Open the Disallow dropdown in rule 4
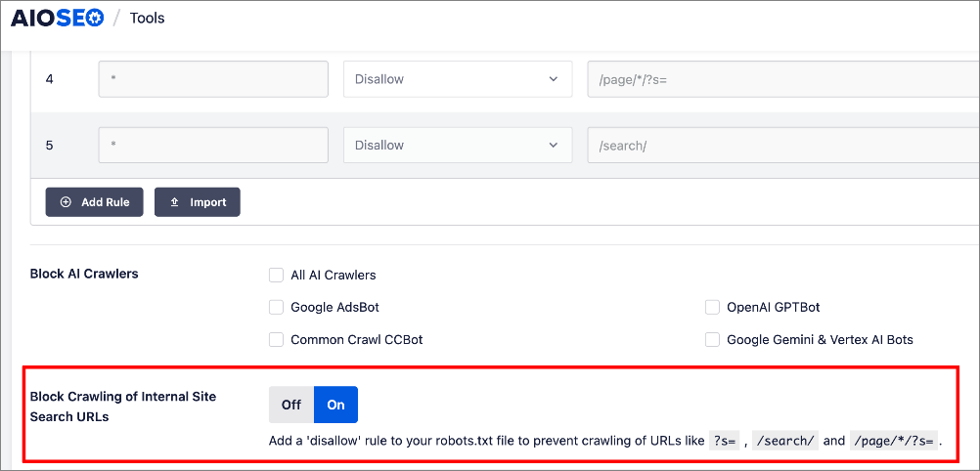The width and height of the screenshot is (980, 471). pos(458,79)
